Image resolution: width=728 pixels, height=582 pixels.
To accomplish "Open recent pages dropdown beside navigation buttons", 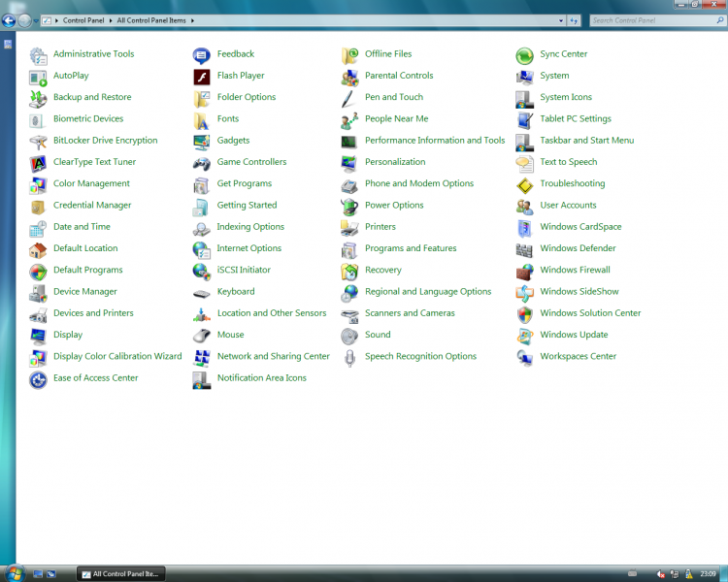I will tap(36, 21).
